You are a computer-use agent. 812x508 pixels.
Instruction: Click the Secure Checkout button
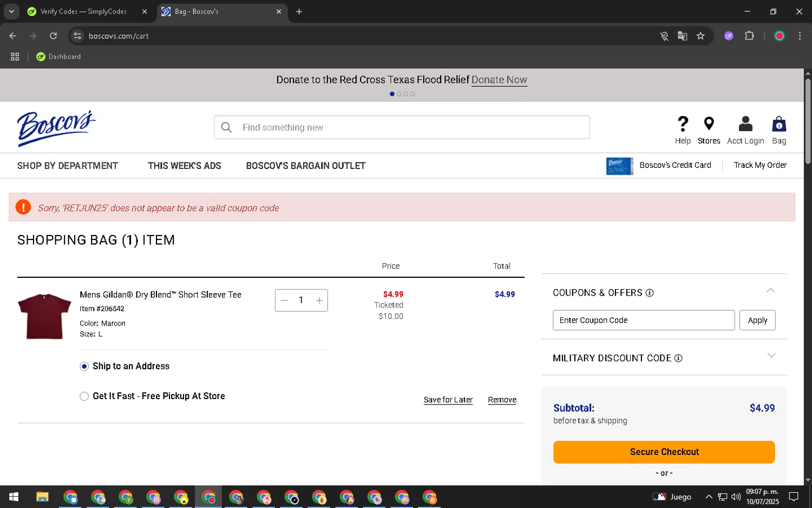[x=664, y=452]
